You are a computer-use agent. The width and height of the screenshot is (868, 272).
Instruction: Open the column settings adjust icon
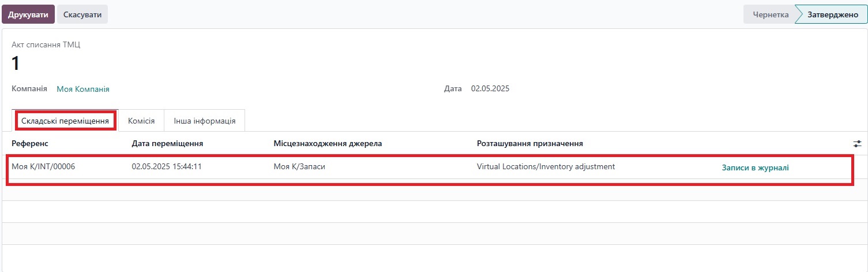click(857, 143)
